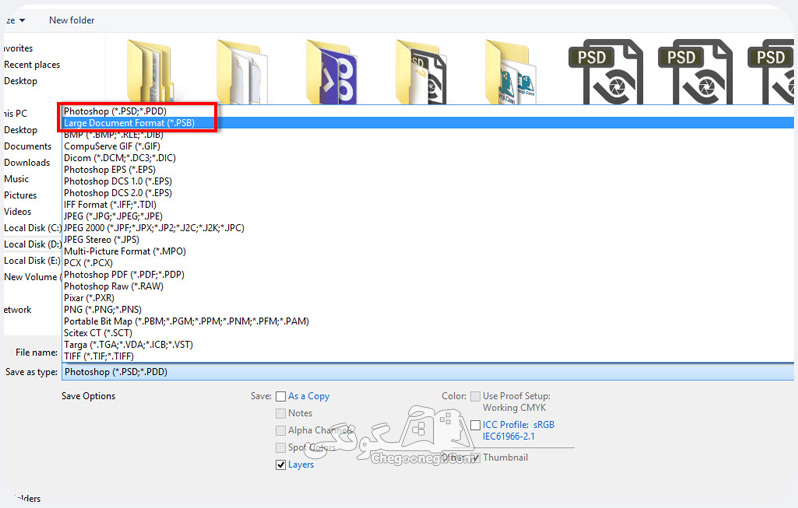Open the folder containing PSD file icon
The width and height of the screenshot is (798, 508).
point(421,71)
